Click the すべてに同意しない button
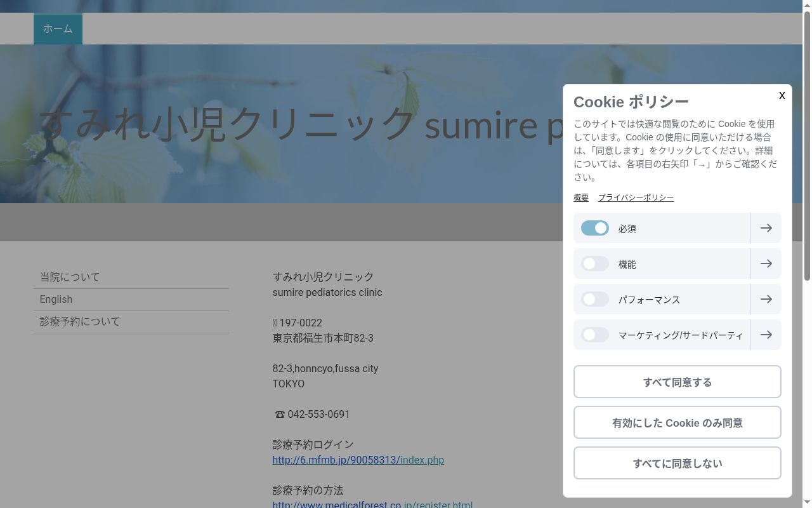This screenshot has width=812, height=508. click(678, 463)
